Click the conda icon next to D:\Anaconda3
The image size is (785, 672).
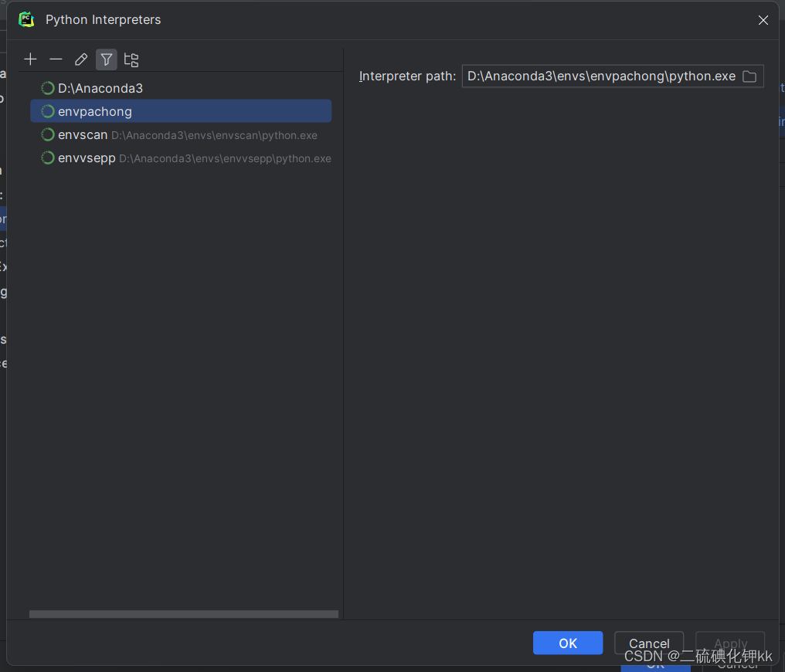[46, 88]
